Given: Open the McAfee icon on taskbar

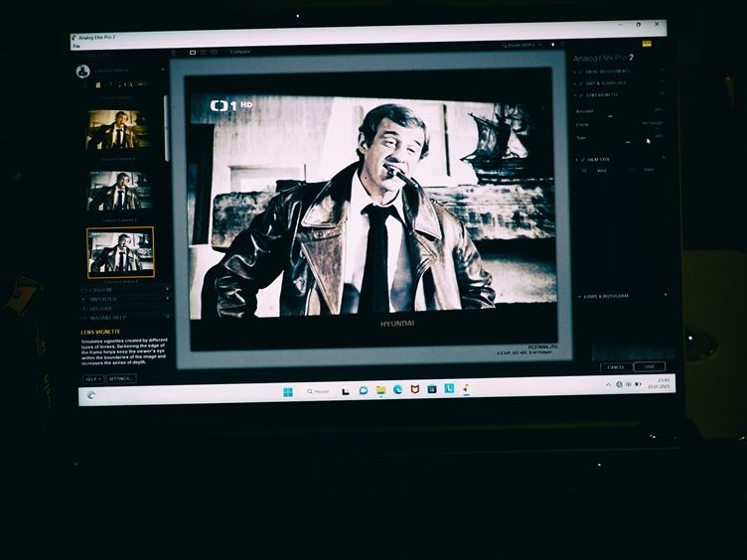Looking at the screenshot, I should (x=415, y=389).
